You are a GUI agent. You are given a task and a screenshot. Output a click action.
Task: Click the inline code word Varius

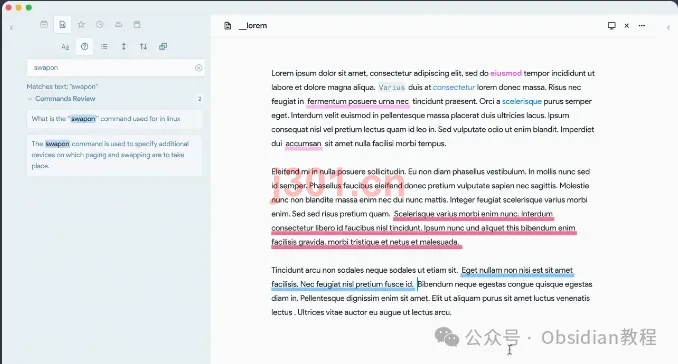click(392, 87)
